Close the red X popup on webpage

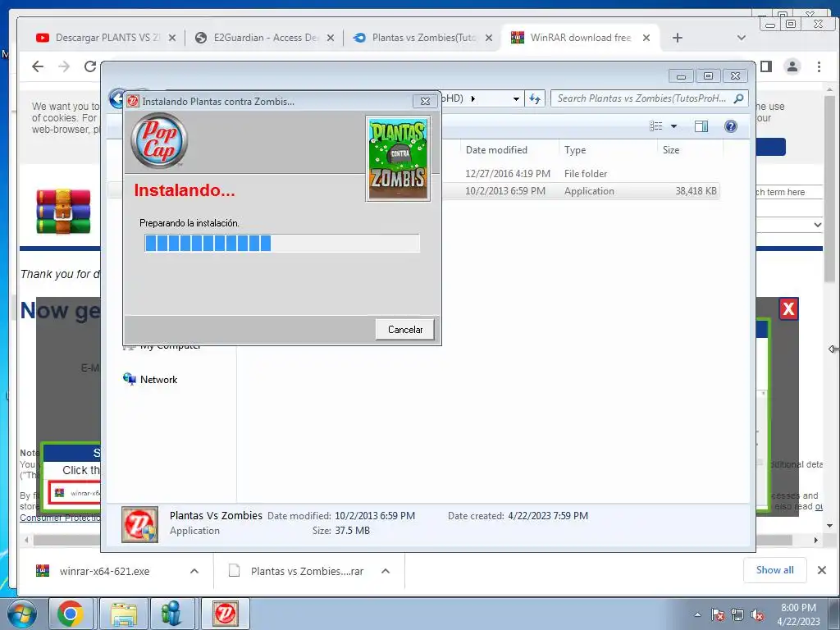tap(788, 309)
